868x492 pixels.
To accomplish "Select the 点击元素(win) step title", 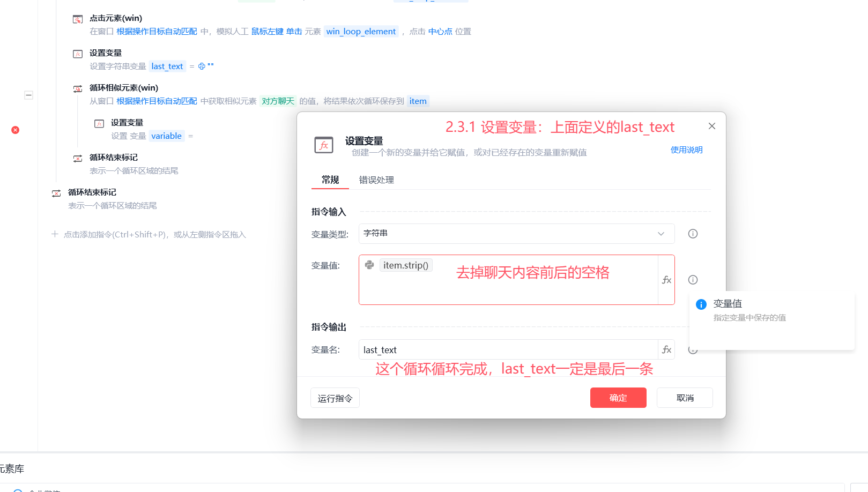I will (116, 18).
